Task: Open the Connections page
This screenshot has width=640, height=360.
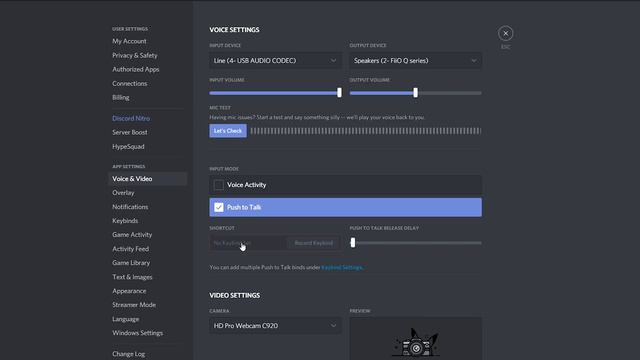Action: click(129, 83)
